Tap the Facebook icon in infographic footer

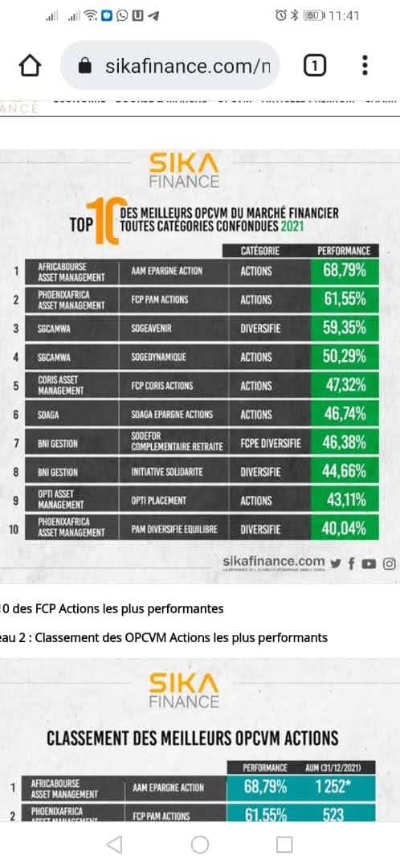click(x=352, y=564)
